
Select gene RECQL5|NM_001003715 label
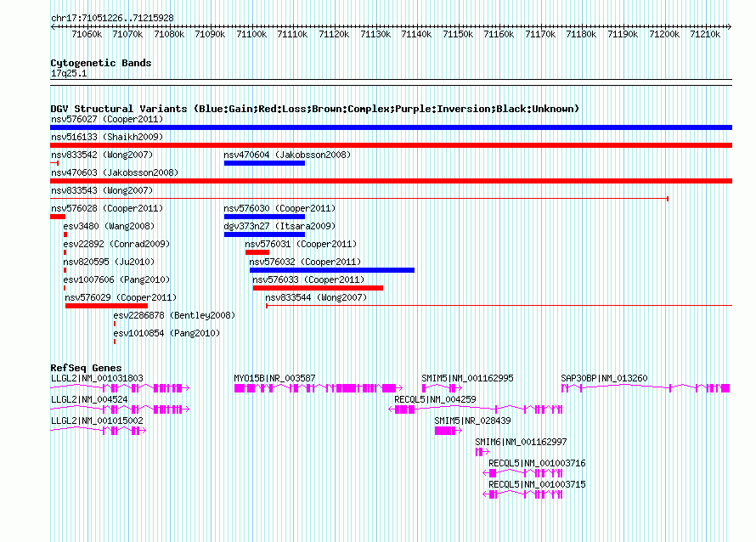537,484
